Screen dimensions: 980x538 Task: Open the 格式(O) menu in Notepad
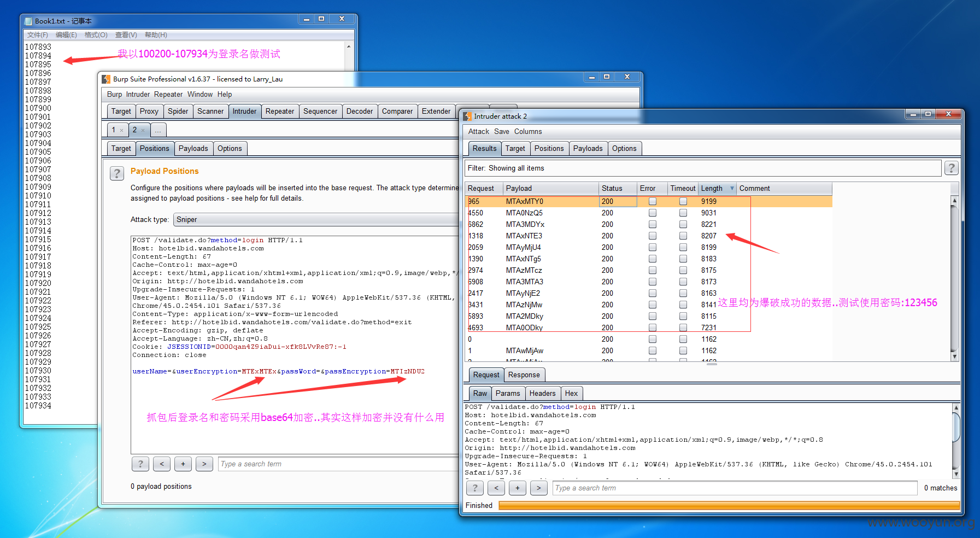(96, 35)
